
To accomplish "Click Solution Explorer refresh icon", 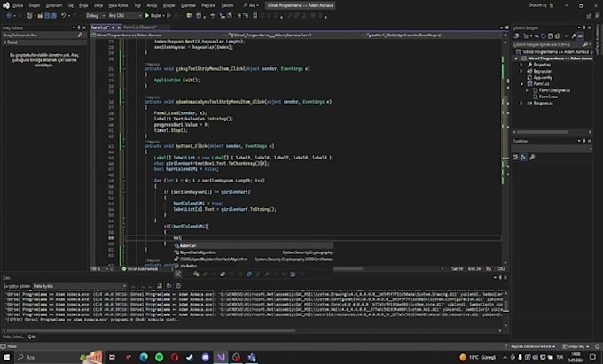I will pos(543,36).
